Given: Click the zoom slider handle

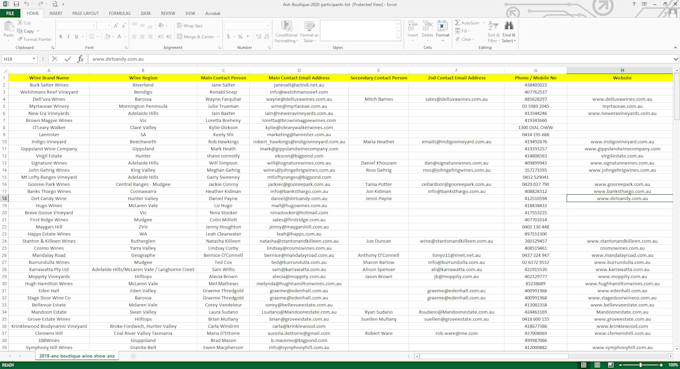Looking at the screenshot, I should point(641,365).
